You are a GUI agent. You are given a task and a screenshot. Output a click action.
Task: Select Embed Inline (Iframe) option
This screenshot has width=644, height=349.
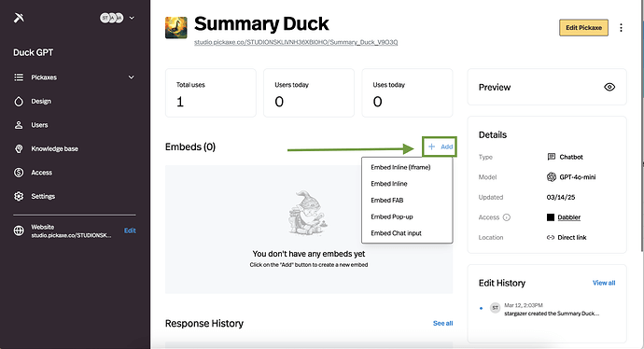(400, 167)
